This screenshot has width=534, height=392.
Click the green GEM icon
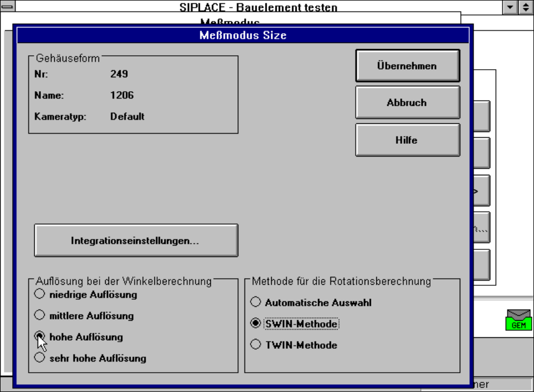tap(519, 320)
